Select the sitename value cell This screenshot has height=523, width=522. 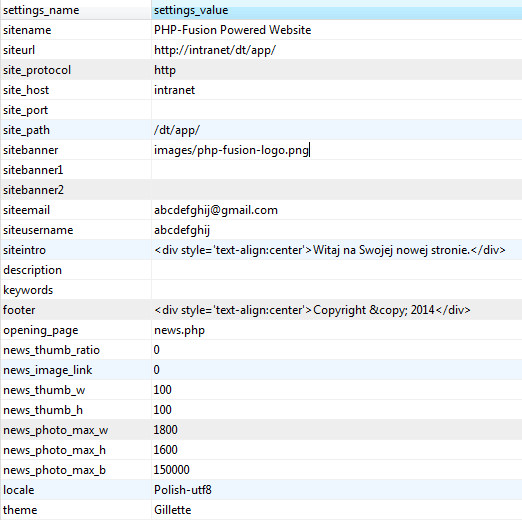337,30
